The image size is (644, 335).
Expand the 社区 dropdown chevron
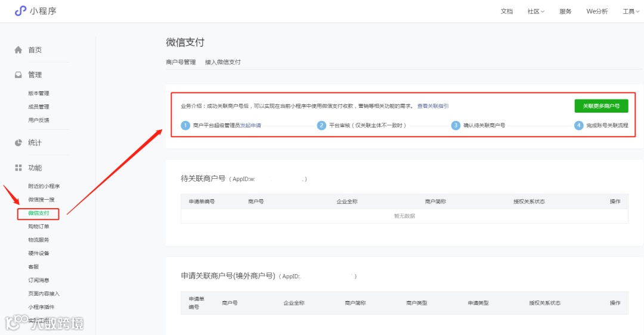[x=542, y=11]
